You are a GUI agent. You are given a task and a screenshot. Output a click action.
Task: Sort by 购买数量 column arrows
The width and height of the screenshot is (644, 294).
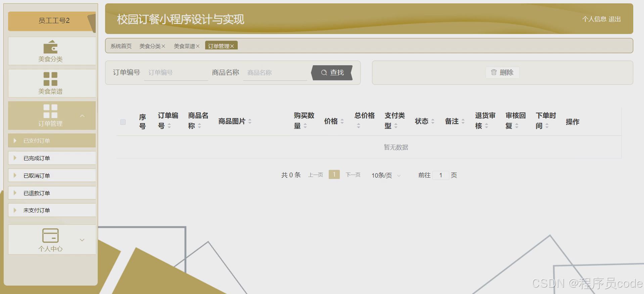coord(305,126)
